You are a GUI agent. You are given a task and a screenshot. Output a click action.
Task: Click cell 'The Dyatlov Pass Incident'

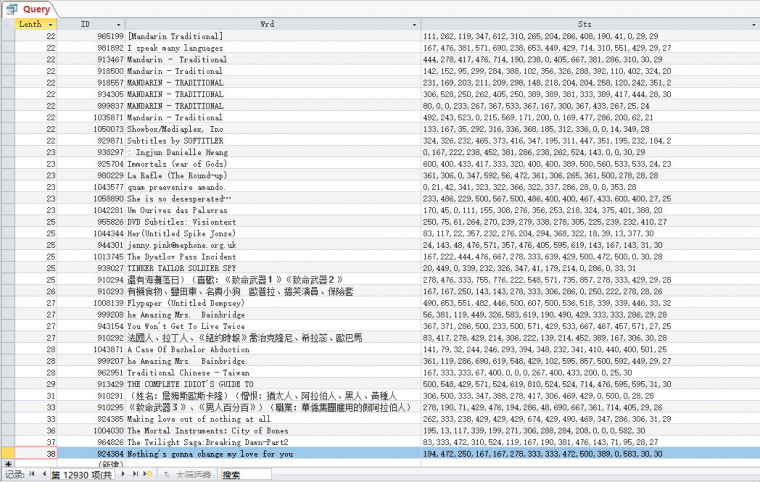coord(273,257)
